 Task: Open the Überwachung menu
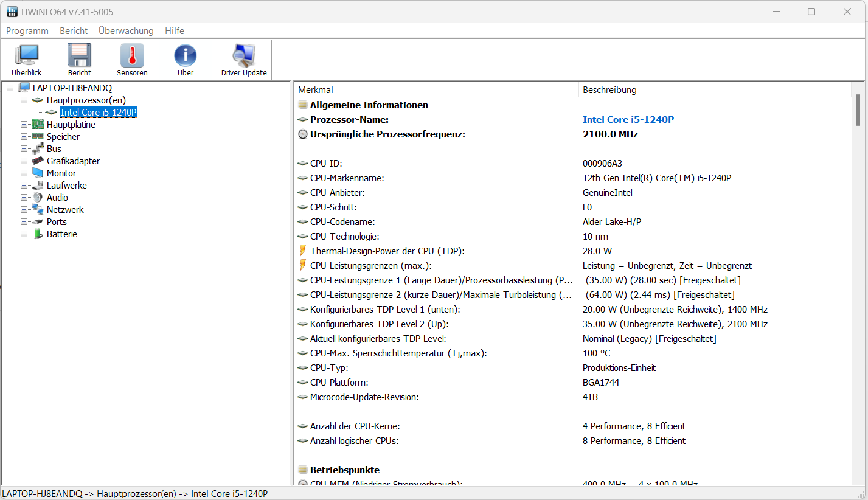pyautogui.click(x=126, y=31)
